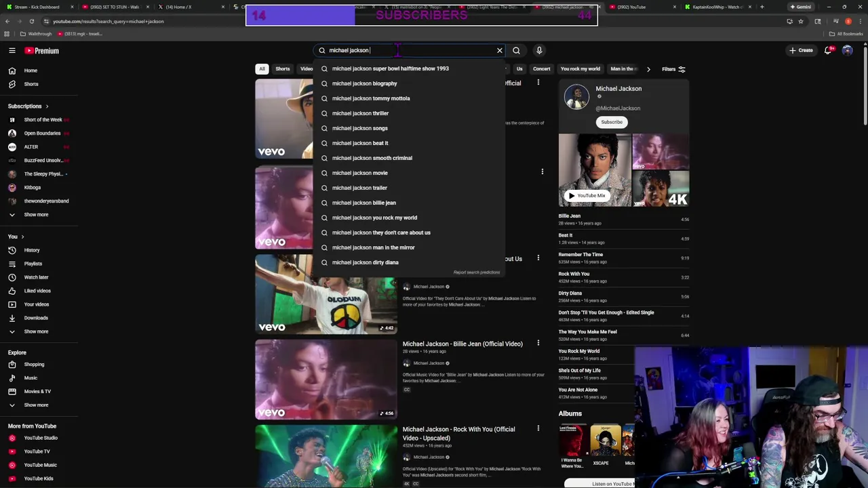
Task: Open the account avatar menu
Action: 847,50
